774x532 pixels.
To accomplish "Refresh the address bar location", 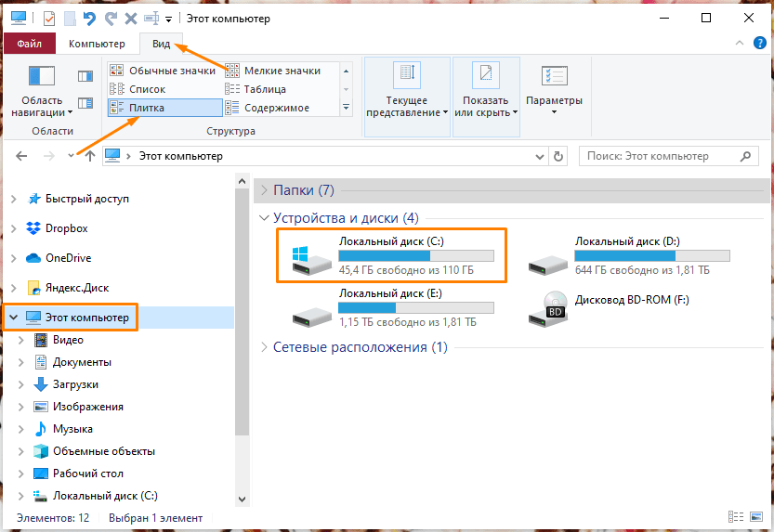I will point(558,156).
